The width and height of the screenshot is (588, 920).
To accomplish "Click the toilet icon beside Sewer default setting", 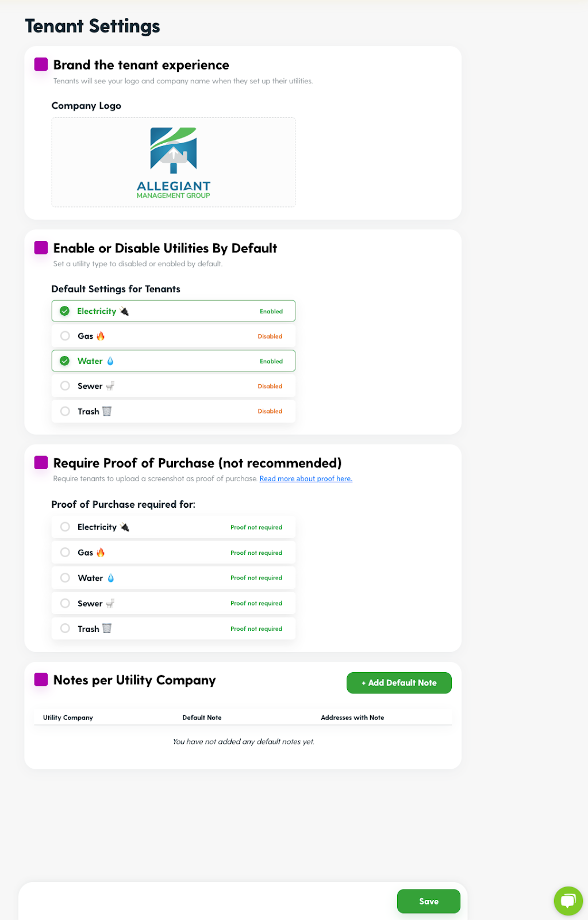I will 110,386.
